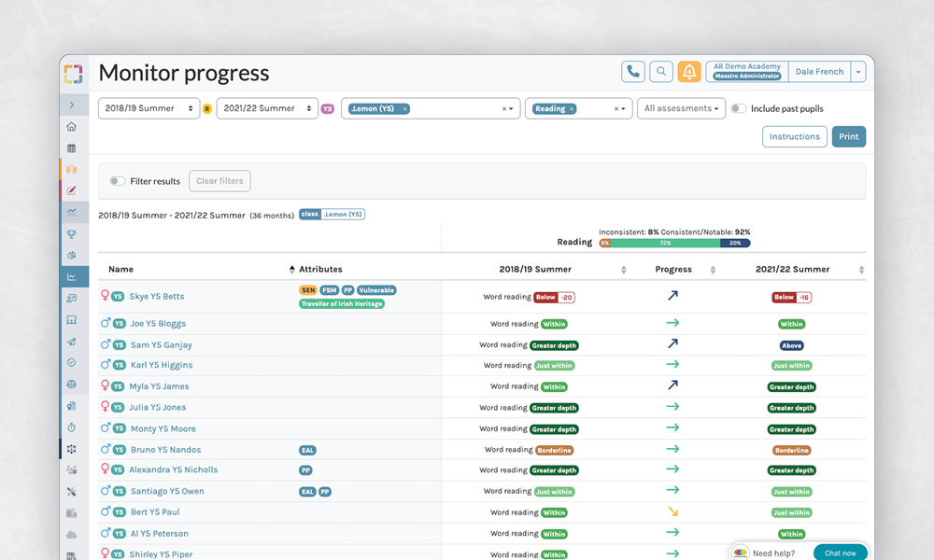The image size is (934, 560).
Task: Go to Home via the sidebar house icon
Action: [x=72, y=127]
